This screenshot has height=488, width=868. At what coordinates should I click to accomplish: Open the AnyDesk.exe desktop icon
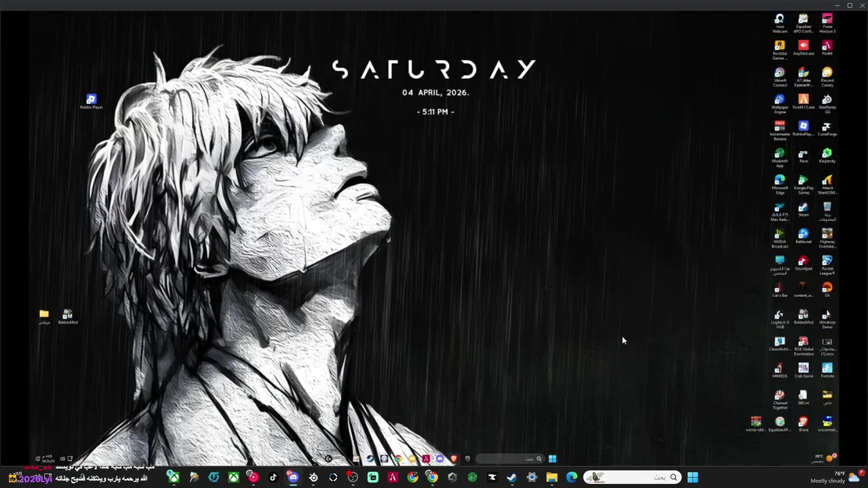(804, 48)
